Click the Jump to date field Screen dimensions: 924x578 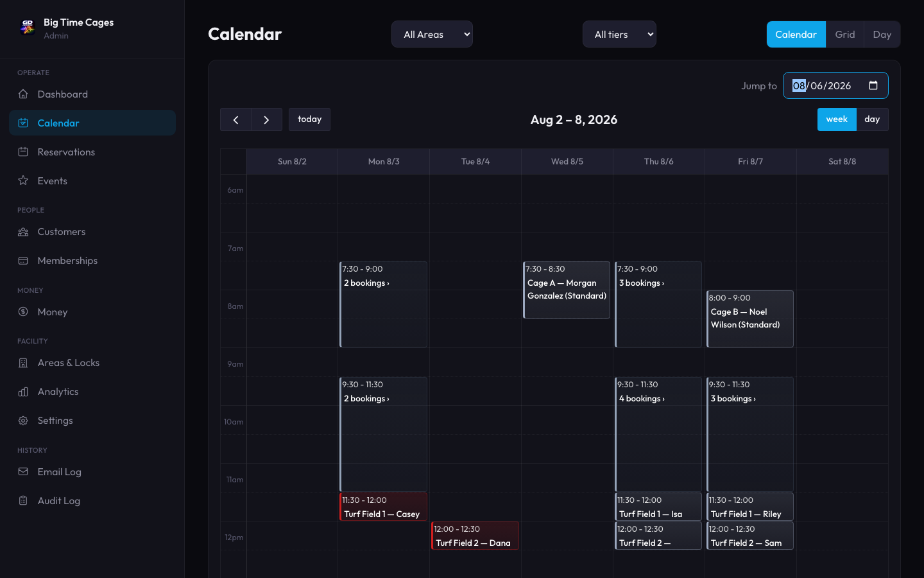835,85
